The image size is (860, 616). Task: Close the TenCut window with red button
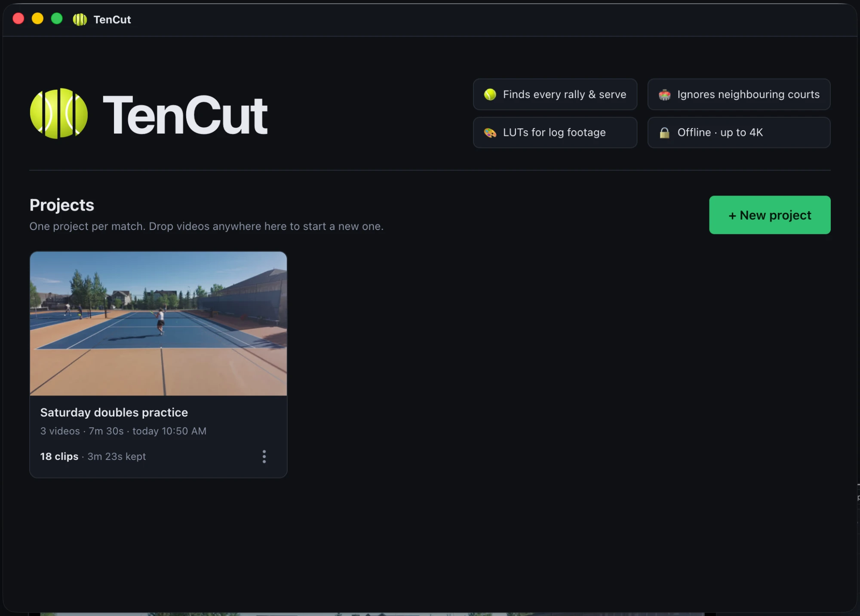pyautogui.click(x=18, y=18)
